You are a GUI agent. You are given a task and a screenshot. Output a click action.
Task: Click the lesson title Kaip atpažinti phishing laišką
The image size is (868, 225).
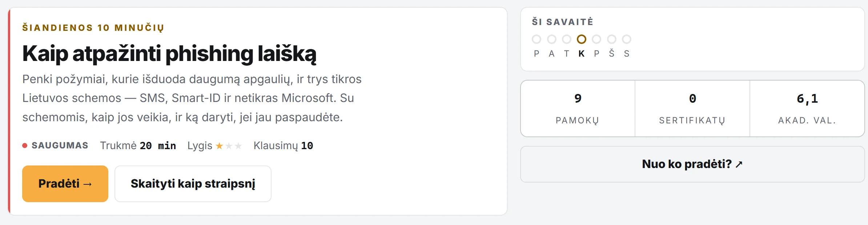(x=169, y=54)
